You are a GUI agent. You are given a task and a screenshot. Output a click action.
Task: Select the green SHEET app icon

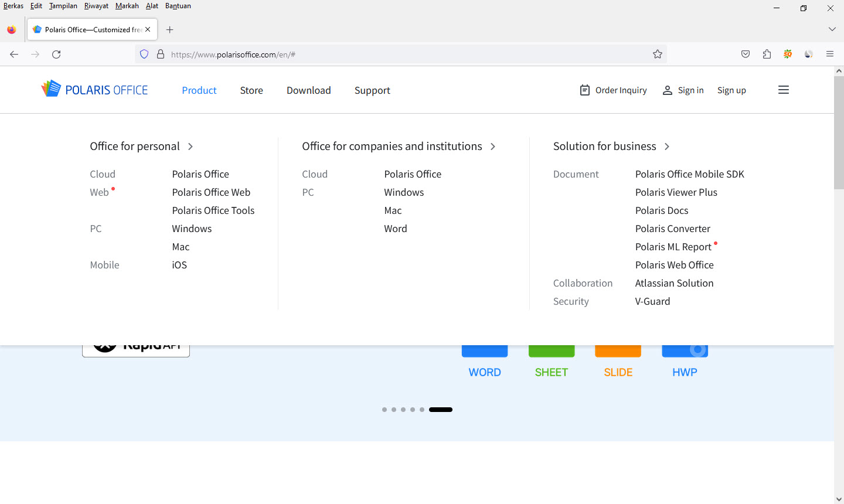pos(552,348)
